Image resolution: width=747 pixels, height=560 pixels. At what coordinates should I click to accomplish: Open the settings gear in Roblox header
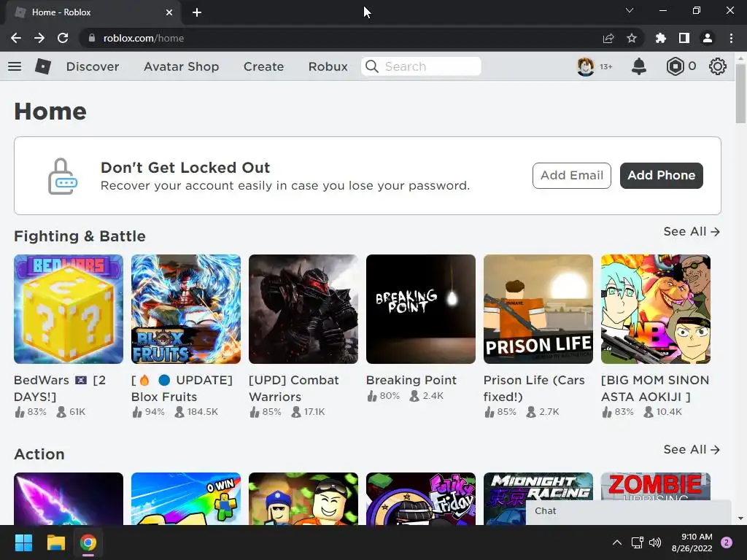point(718,66)
